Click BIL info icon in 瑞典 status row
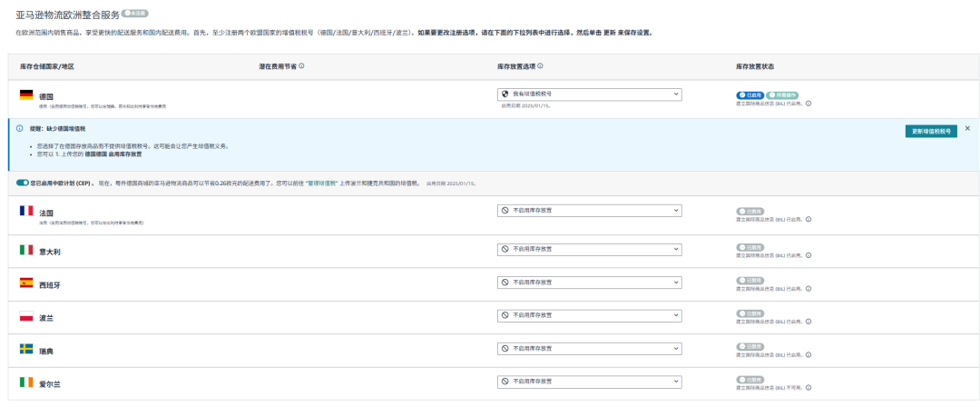Image resolution: width=980 pixels, height=407 pixels. click(808, 354)
